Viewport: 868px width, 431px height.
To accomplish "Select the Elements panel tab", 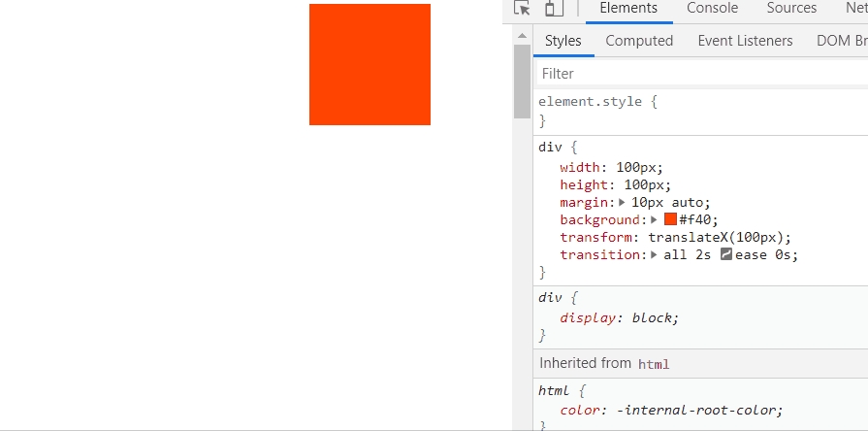I will point(628,9).
